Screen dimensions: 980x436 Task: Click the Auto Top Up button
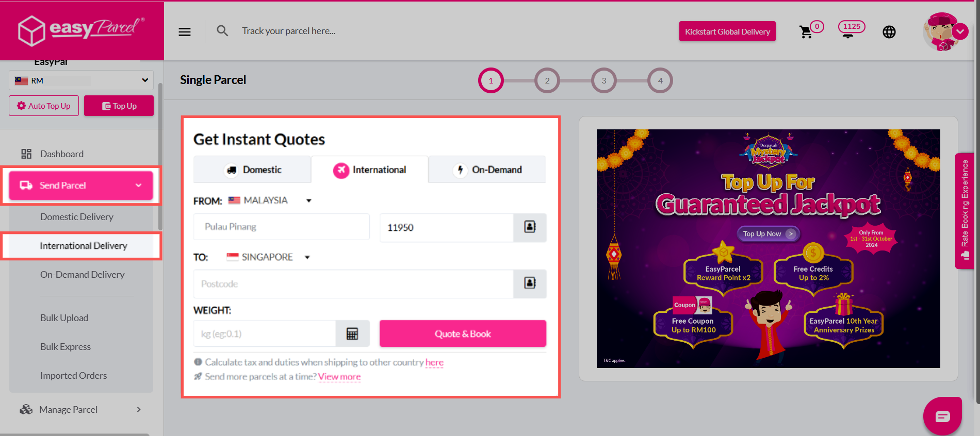(44, 106)
